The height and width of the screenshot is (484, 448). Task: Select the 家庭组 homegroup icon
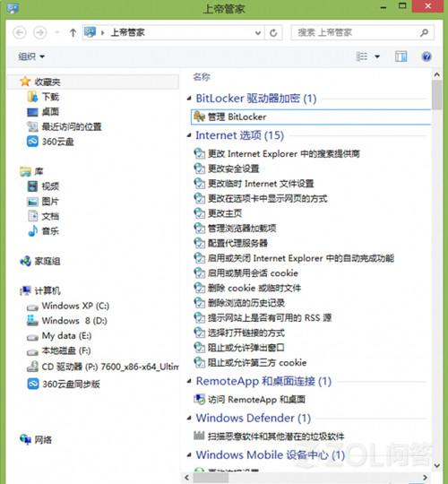click(x=25, y=261)
